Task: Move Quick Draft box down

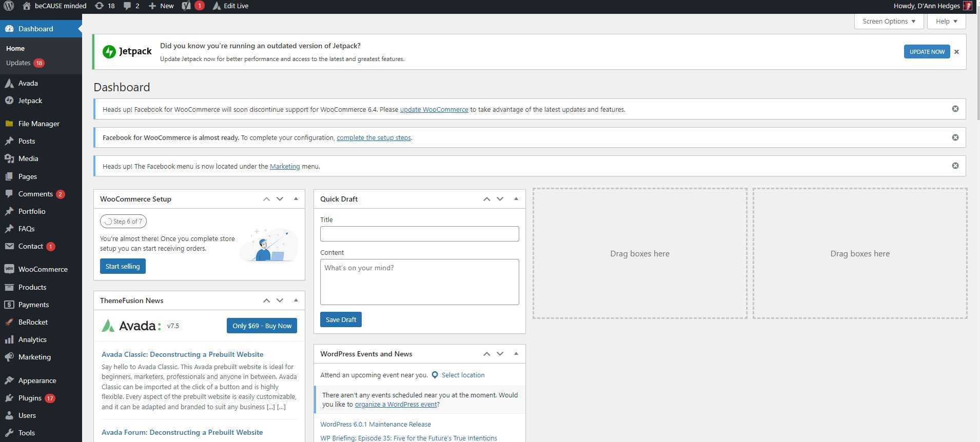Action: (x=500, y=199)
